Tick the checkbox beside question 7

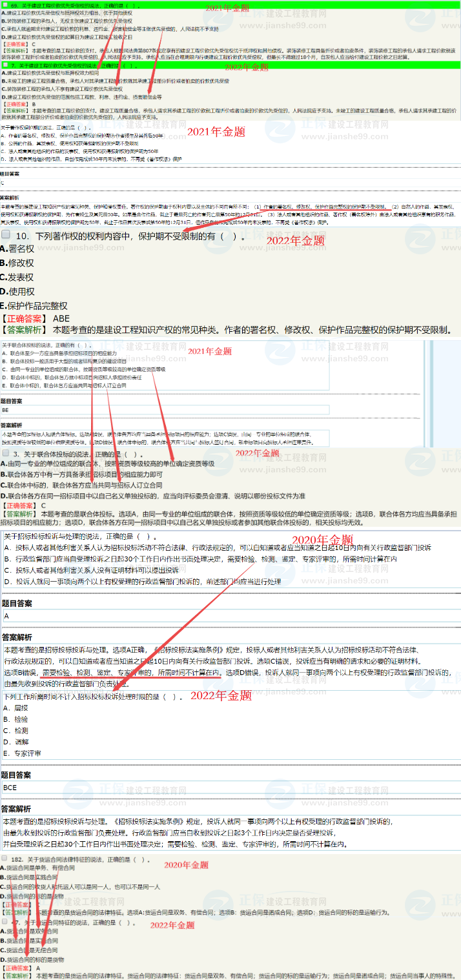pyautogui.click(x=5, y=65)
